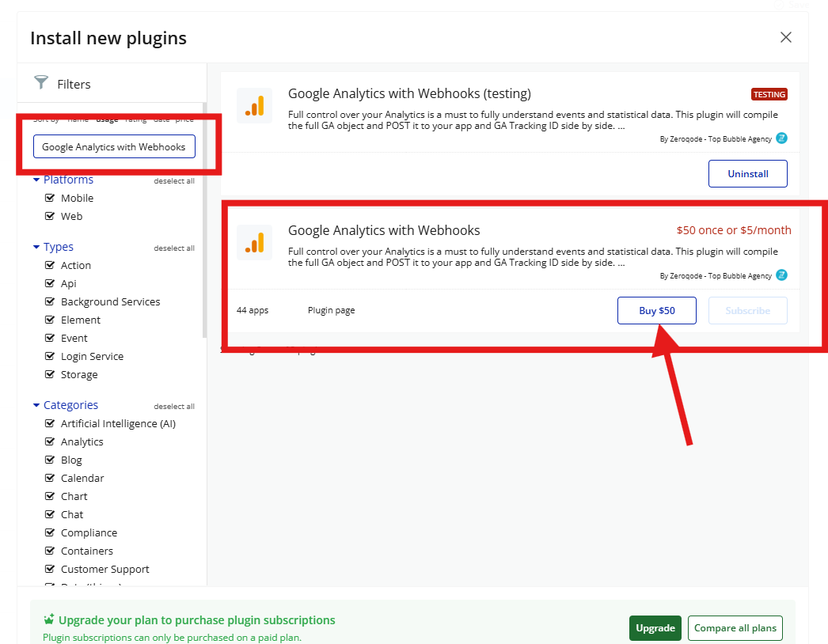The image size is (828, 644).
Task: Collapse the Categories filter section
Action: [36, 405]
